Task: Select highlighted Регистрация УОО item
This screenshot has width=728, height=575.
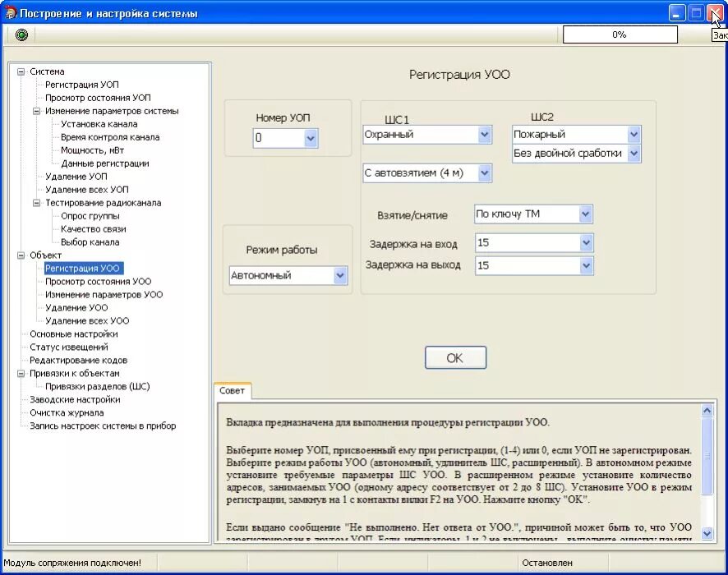Action: coord(83,269)
